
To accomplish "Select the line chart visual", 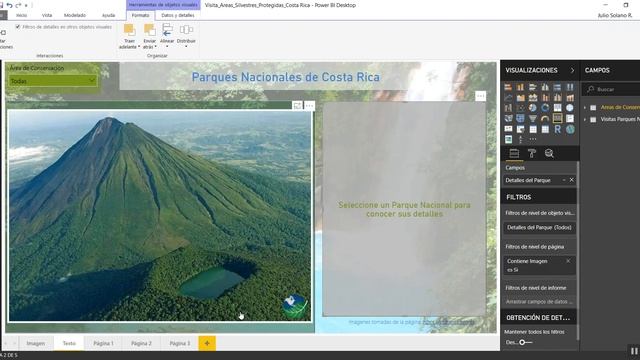I will (x=508, y=98).
